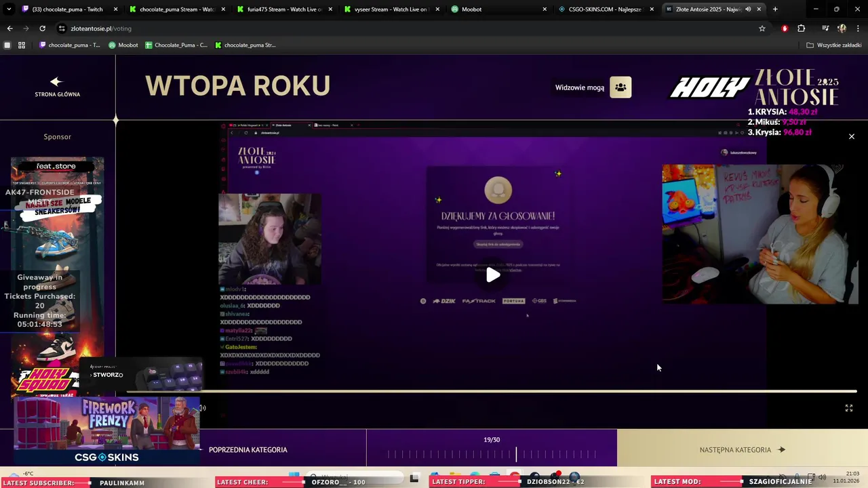Open chocolate_puma Str... Kick bookmark

(x=245, y=45)
